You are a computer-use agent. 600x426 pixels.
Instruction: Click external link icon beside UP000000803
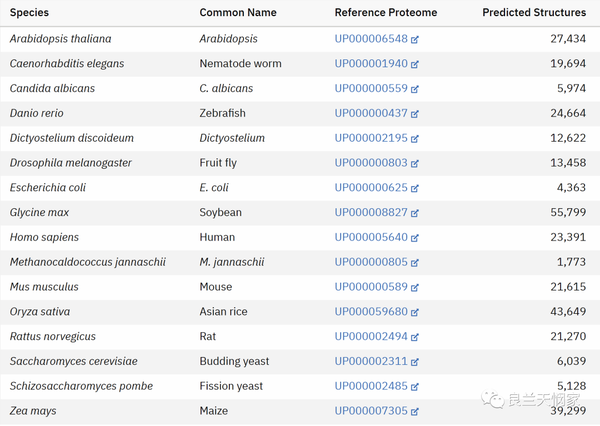415,163
